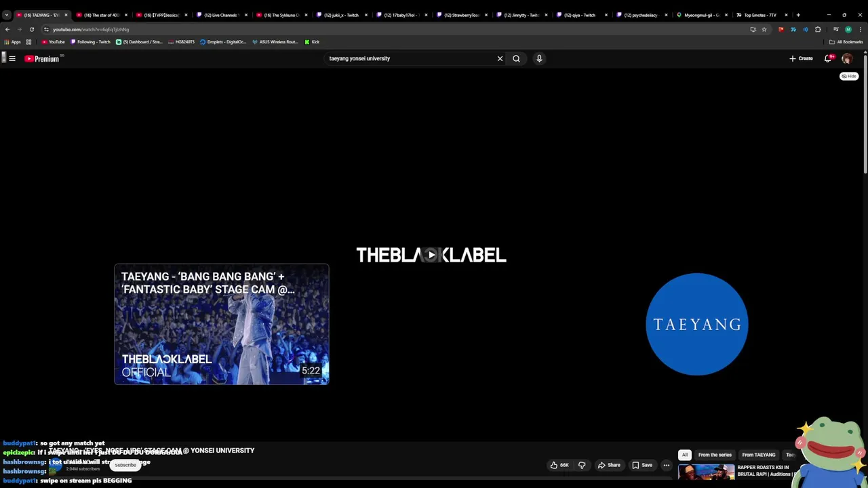
Task: Go back in browser history
Action: [x=7, y=29]
